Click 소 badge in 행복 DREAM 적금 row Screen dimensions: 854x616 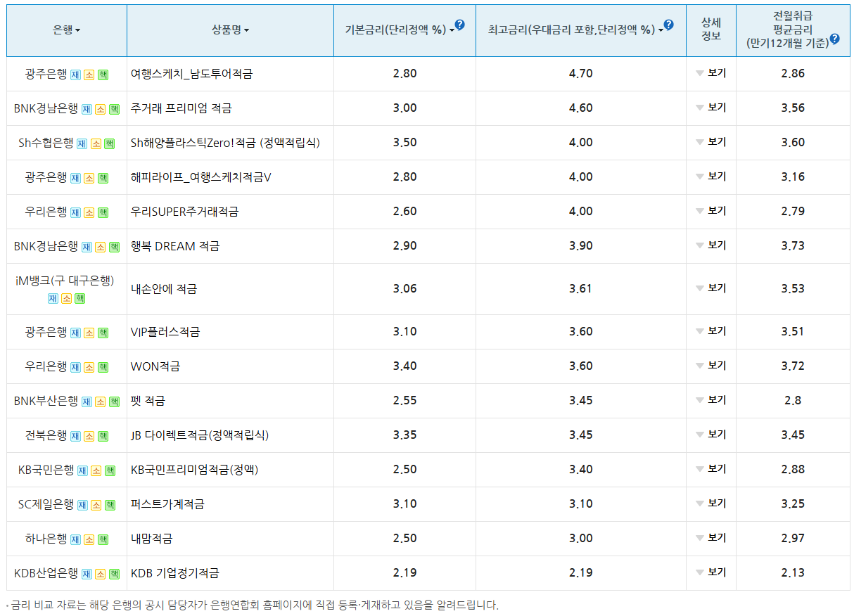click(101, 247)
